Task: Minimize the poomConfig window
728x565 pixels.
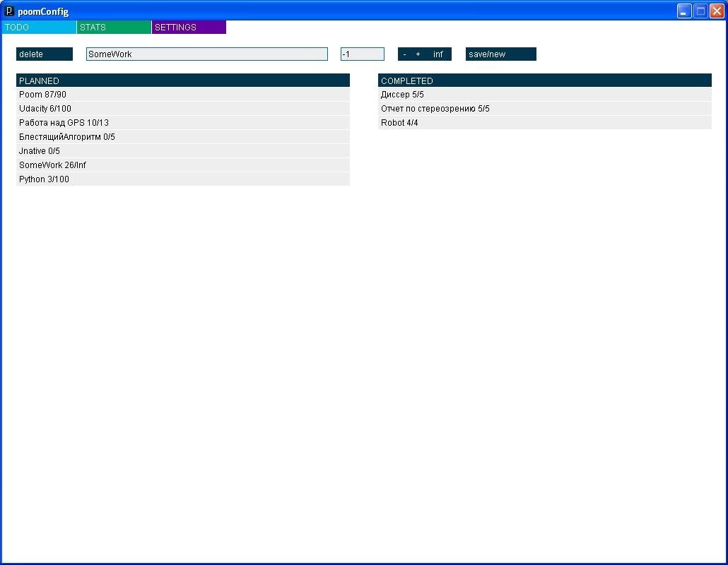Action: (684, 11)
